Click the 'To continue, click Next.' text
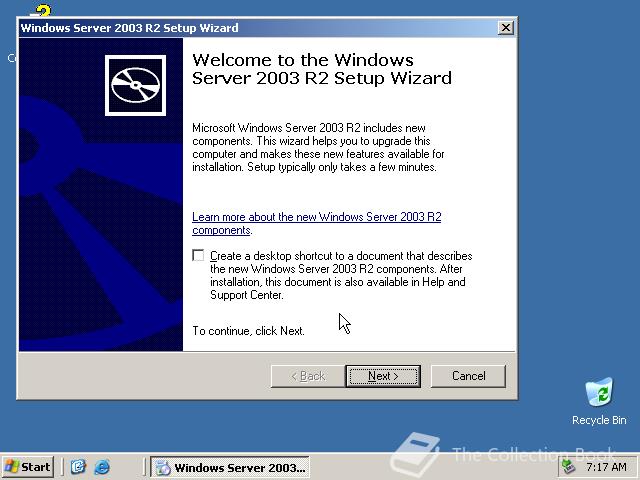640x480 pixels. pos(249,331)
